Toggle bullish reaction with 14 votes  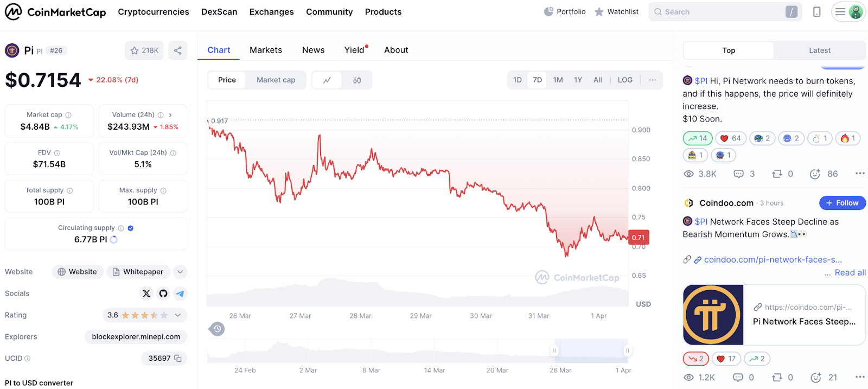pos(698,138)
